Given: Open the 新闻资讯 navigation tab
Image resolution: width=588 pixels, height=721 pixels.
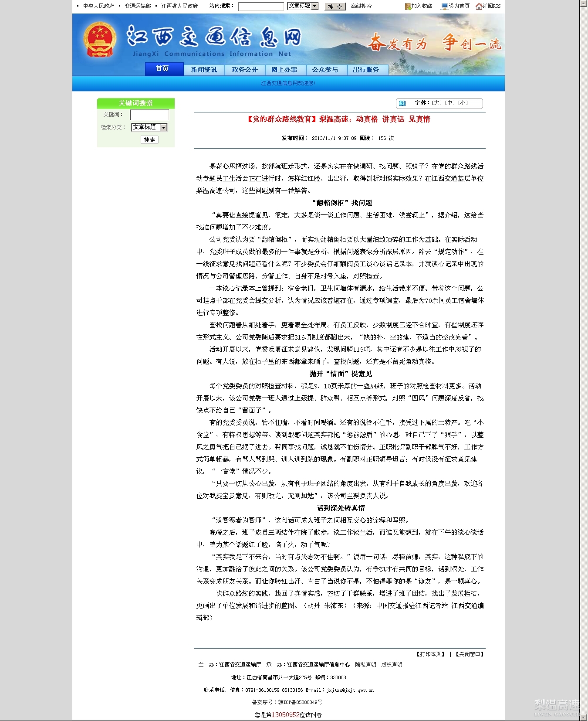Looking at the screenshot, I should click(204, 70).
